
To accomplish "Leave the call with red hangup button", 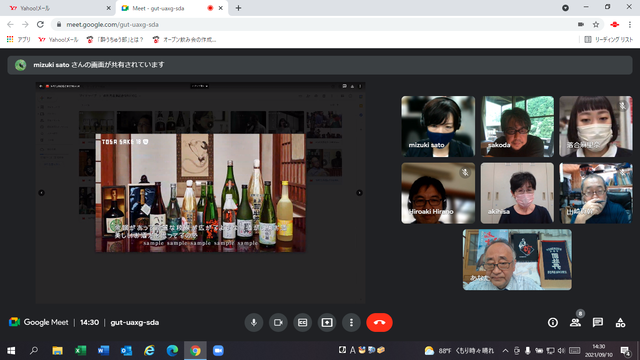I will click(x=379, y=322).
